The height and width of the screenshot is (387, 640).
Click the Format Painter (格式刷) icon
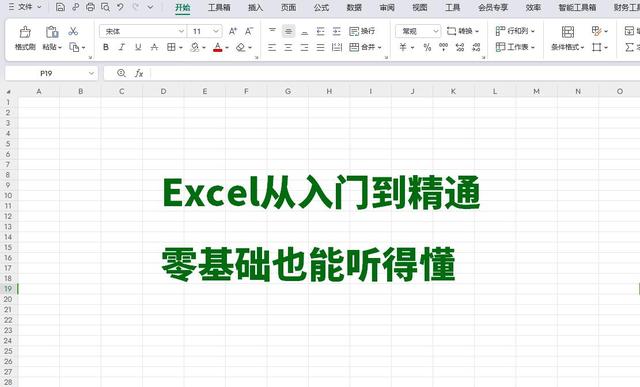[25, 32]
